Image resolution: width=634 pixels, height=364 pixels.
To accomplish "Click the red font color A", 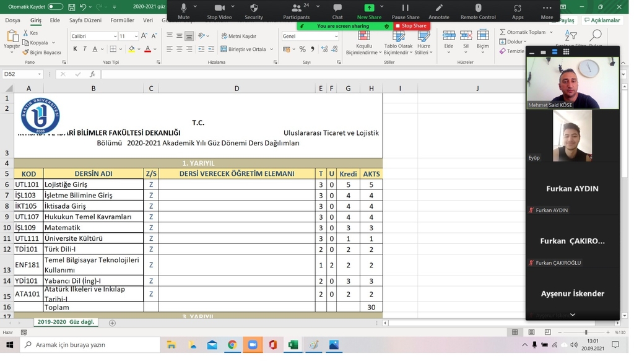I will 147,49.
